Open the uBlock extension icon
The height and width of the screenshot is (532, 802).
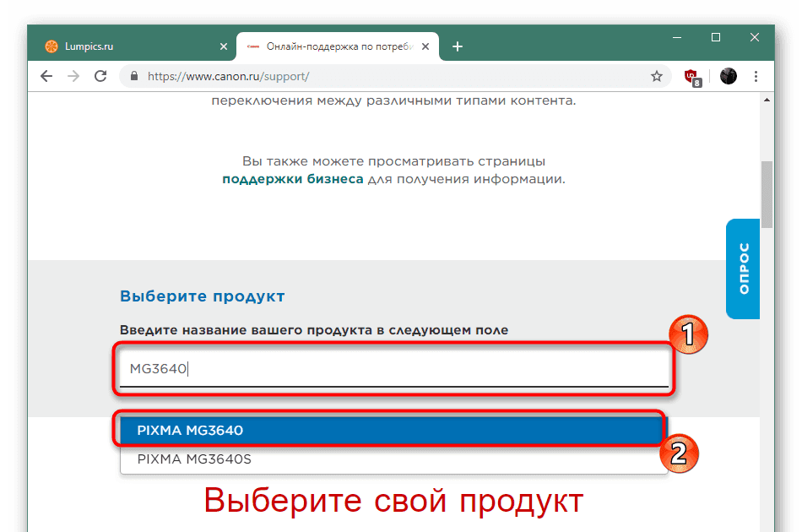692,77
